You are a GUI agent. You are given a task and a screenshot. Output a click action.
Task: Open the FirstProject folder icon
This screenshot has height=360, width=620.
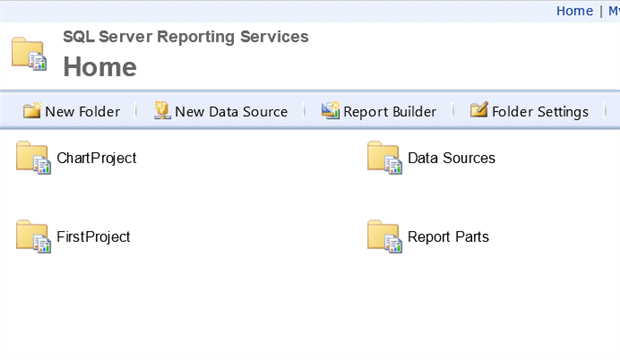(x=33, y=236)
